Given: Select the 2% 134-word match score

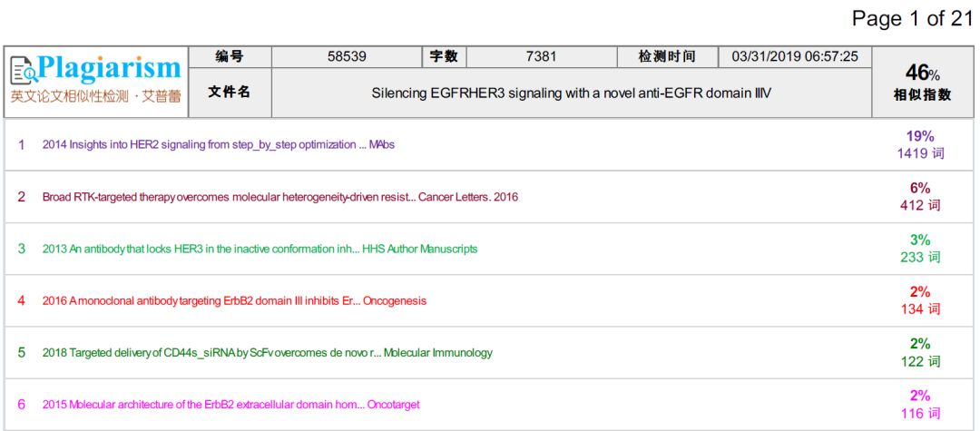Looking at the screenshot, I should [920, 300].
